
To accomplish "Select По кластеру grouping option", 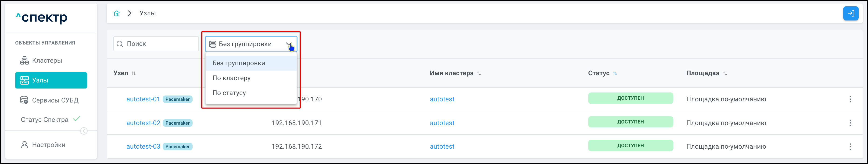I will coord(231,78).
